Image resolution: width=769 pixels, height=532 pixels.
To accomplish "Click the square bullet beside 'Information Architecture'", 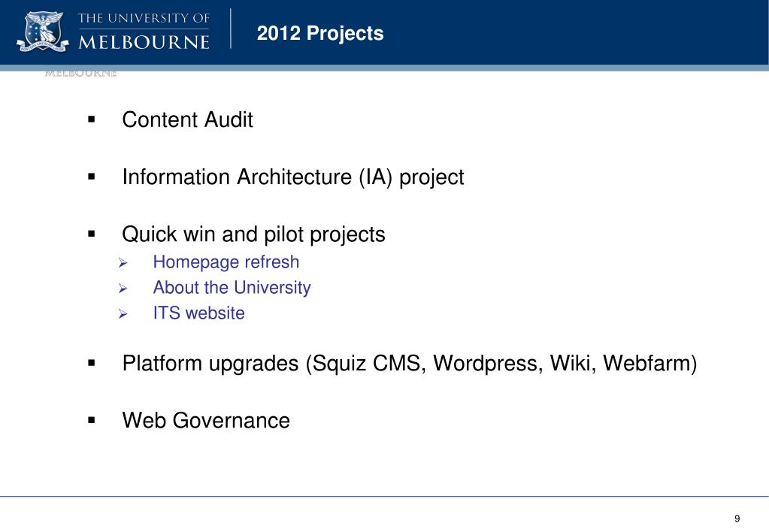I will (91, 177).
